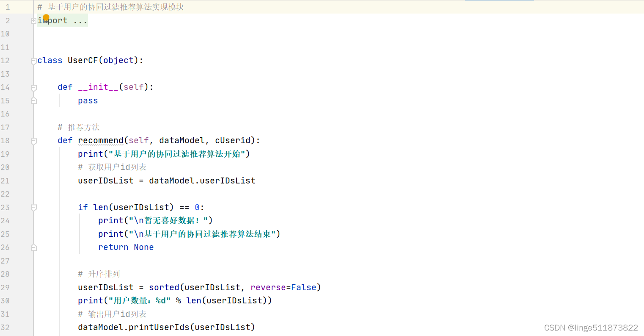Click line number 18 in gutter
Screen dimensions: 644x336
pos(5,141)
